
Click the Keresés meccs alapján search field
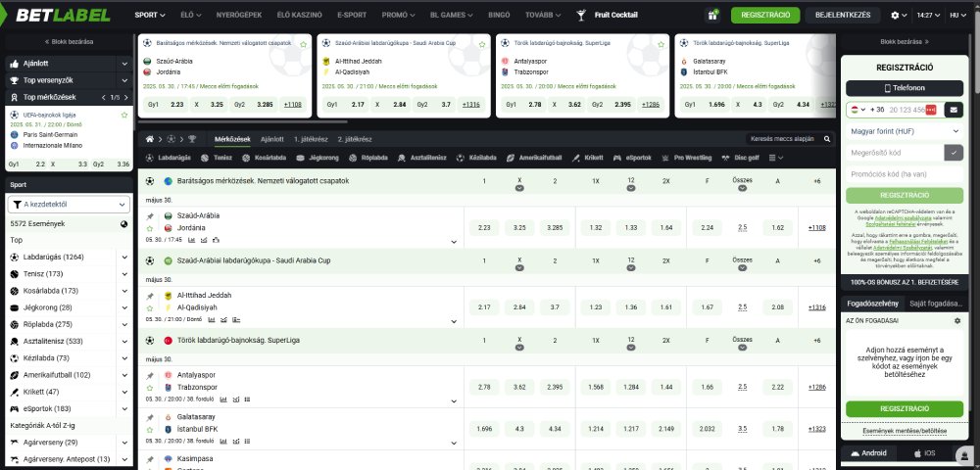click(791, 139)
